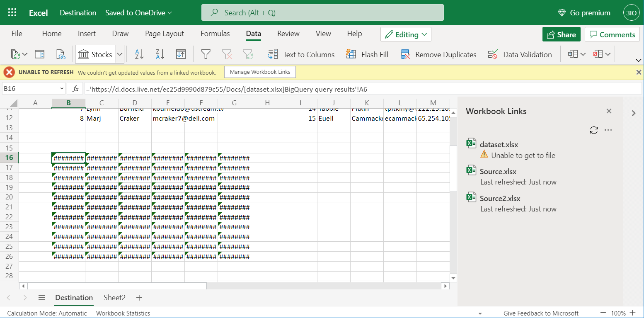This screenshot has width=644, height=318.
Task: Apply the Sort A to Z tool
Action: pos(139,54)
